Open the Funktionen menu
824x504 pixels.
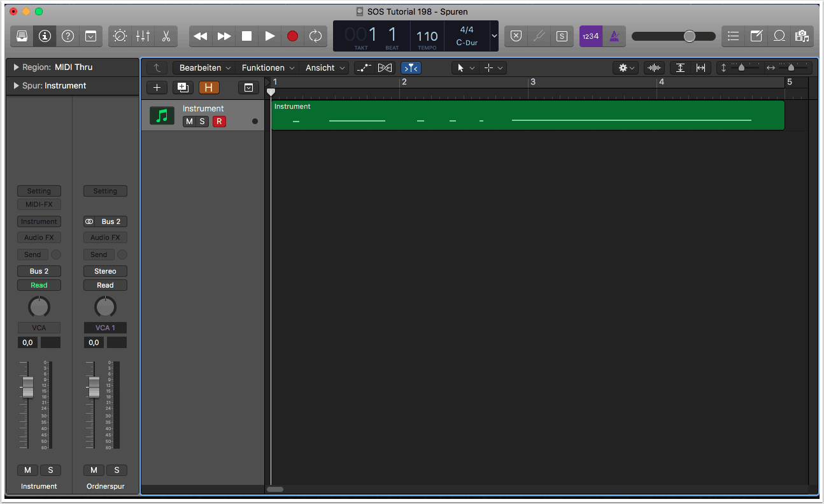pos(267,68)
